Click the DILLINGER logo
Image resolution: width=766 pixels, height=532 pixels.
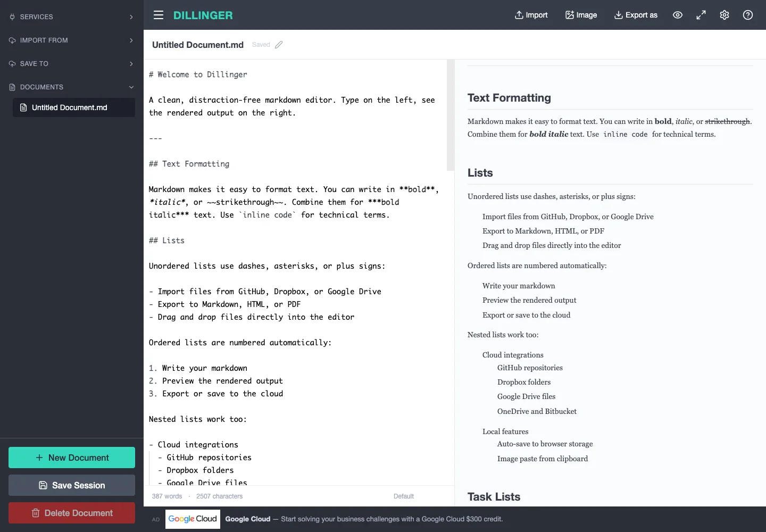click(203, 15)
